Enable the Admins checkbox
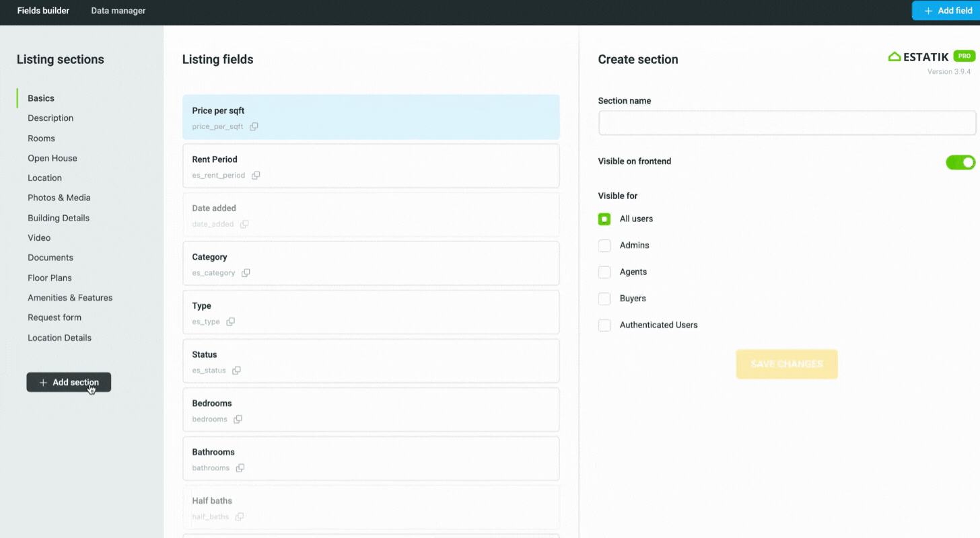Viewport: 980px width, 538px height. [604, 245]
